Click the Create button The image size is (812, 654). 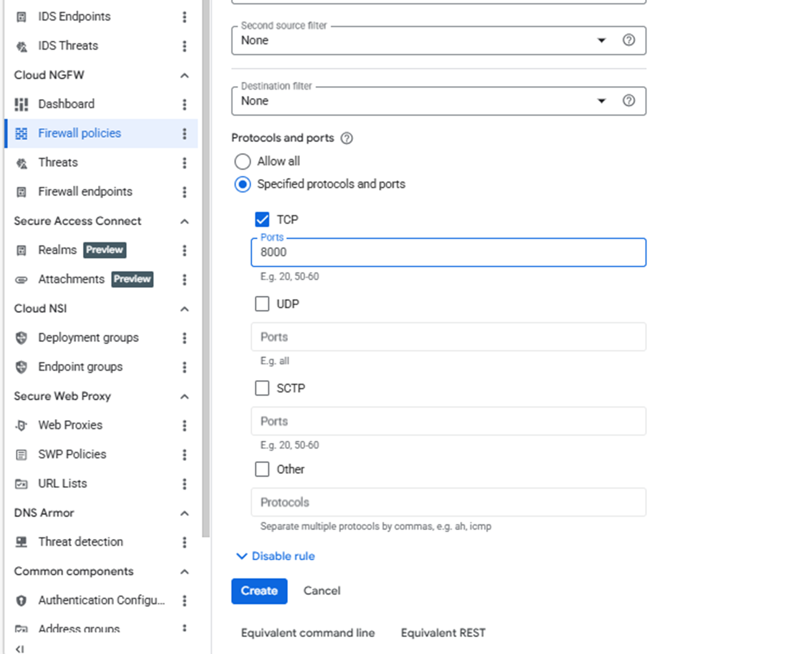[x=259, y=591]
